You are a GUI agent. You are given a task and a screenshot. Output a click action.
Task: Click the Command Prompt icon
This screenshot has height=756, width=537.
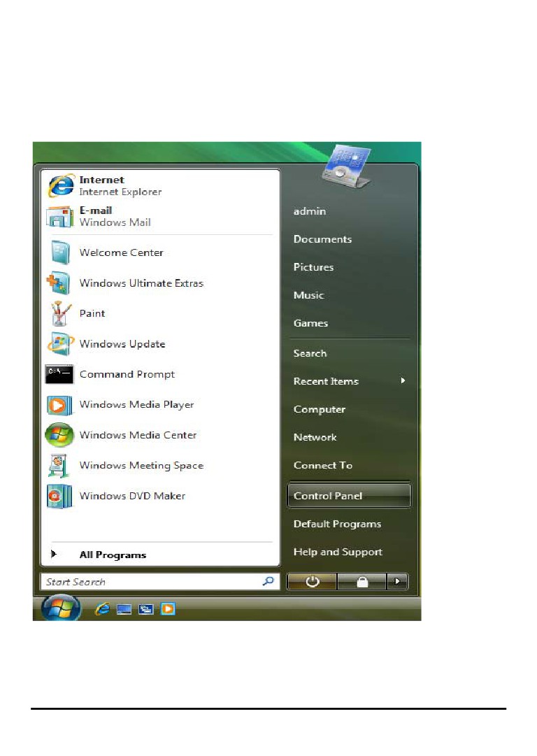59,374
